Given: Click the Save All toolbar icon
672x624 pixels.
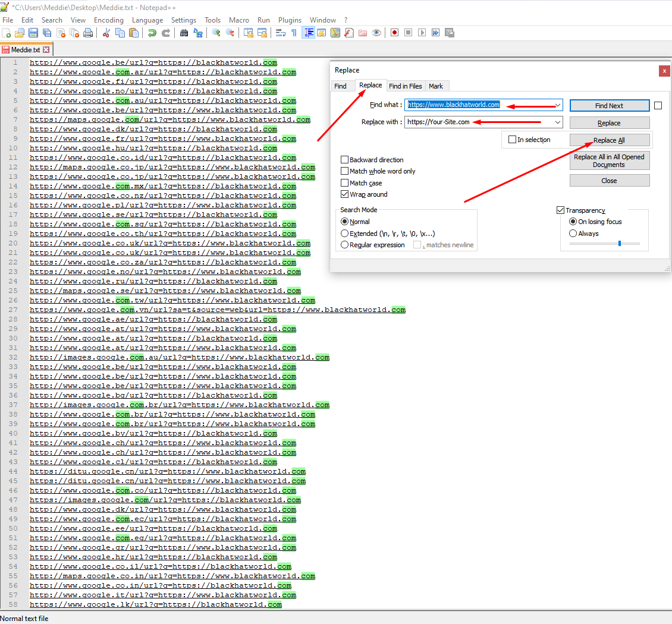Looking at the screenshot, I should [x=47, y=33].
